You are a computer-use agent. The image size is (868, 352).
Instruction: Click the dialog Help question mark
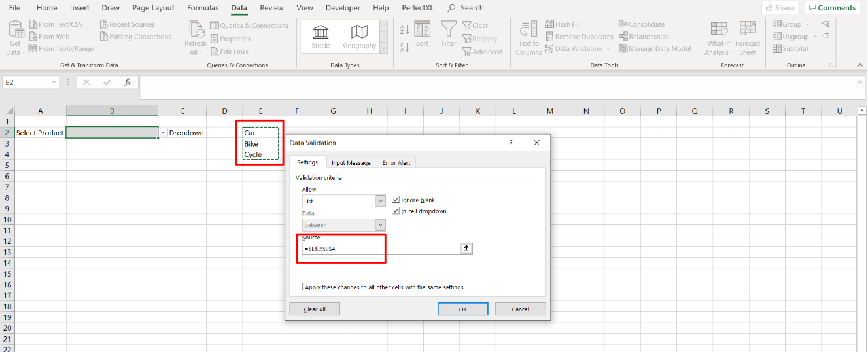coord(511,143)
